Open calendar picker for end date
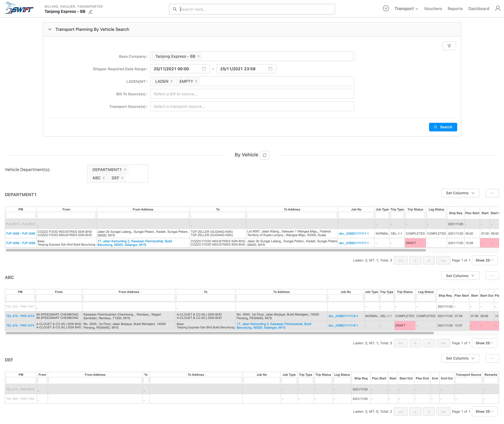 [x=270, y=69]
